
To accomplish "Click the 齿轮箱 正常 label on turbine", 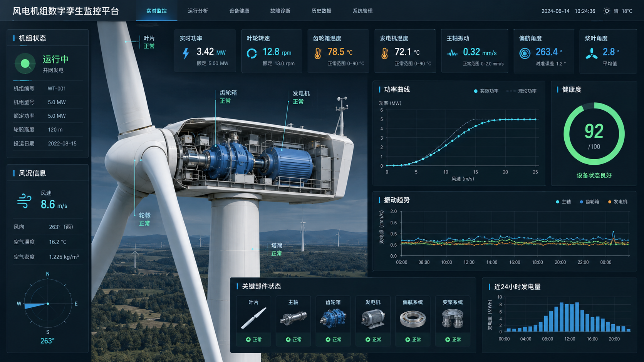I will pyautogui.click(x=228, y=97).
